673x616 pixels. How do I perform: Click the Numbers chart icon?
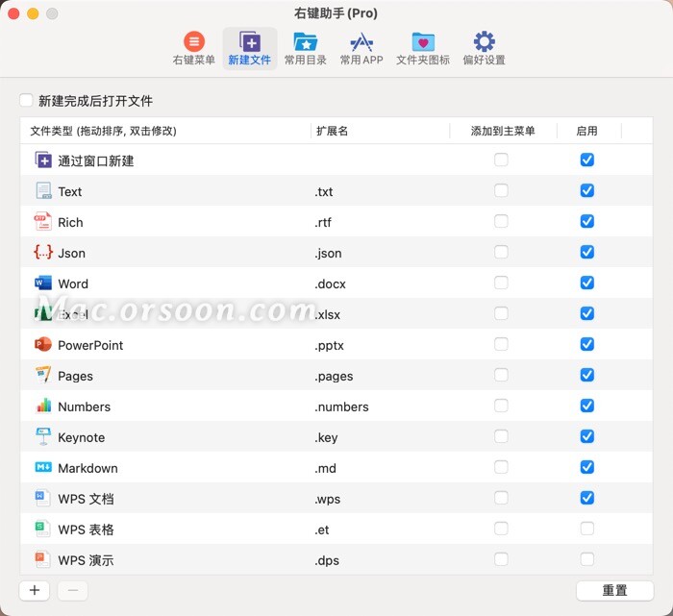point(43,406)
